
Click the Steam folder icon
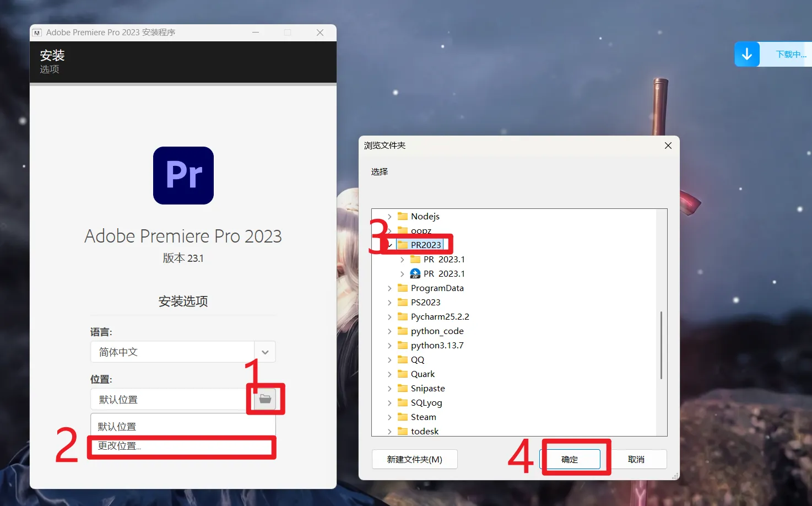coord(403,417)
